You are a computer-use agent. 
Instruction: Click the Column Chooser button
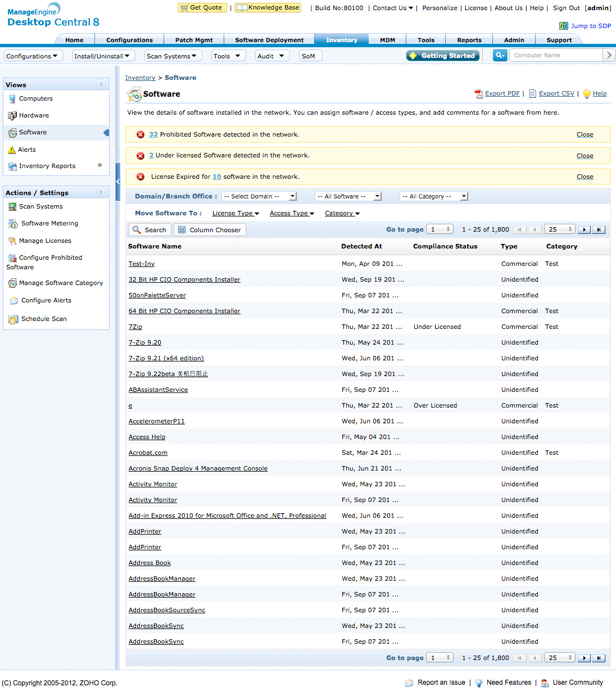coord(210,230)
